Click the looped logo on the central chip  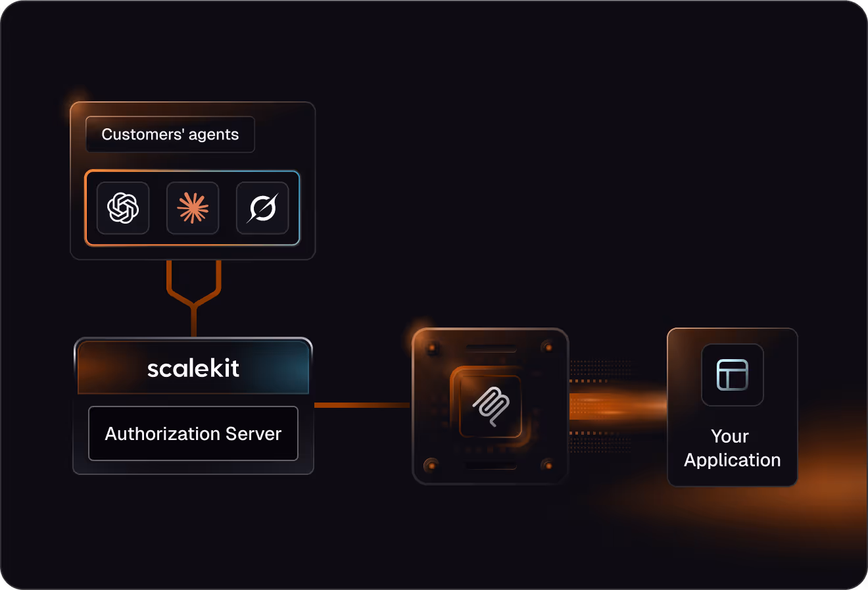tap(491, 406)
